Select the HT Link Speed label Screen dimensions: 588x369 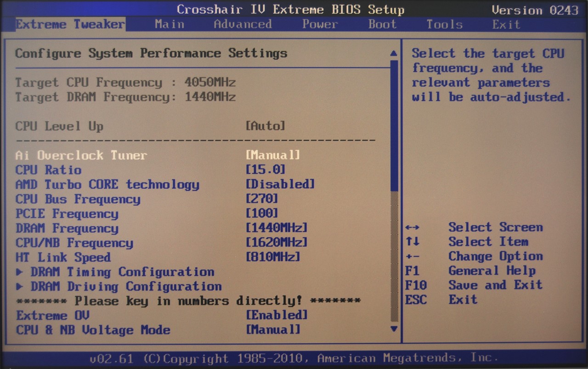point(63,258)
